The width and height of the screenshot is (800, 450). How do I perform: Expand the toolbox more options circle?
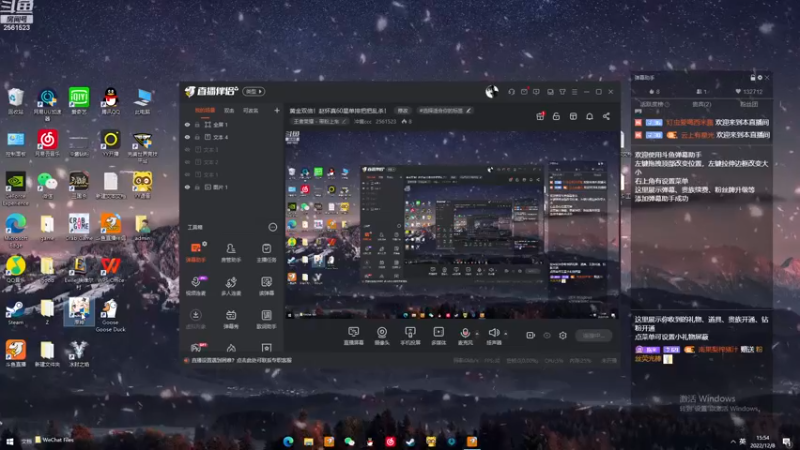click(273, 227)
